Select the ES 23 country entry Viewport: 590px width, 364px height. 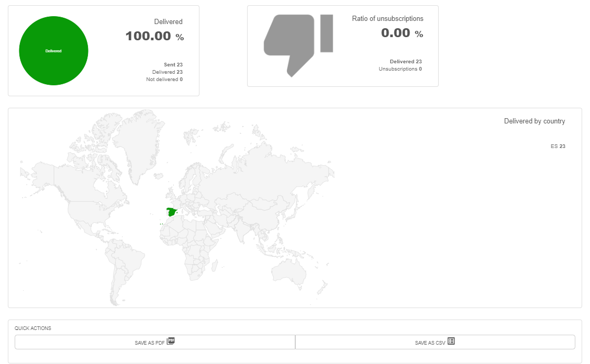(x=558, y=146)
